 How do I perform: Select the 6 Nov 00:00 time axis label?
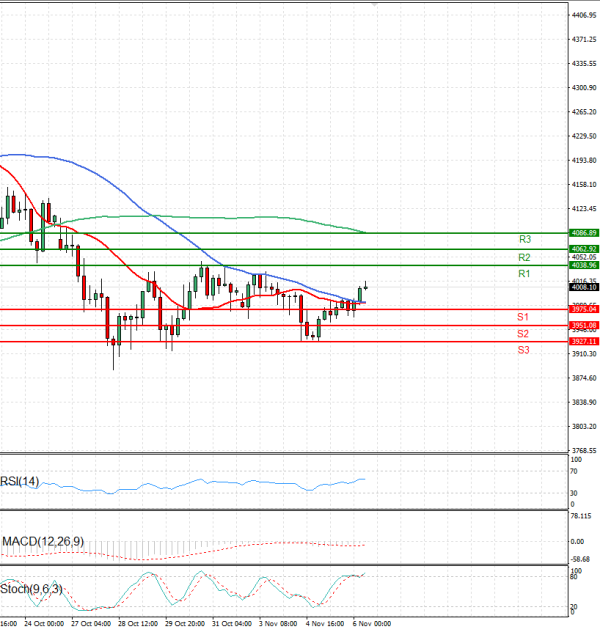tap(369, 623)
